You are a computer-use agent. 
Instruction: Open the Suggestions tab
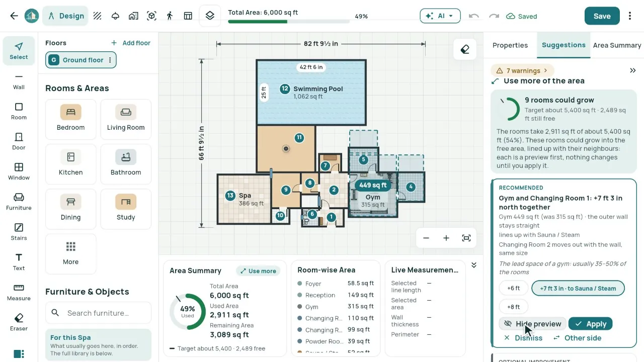click(x=563, y=45)
